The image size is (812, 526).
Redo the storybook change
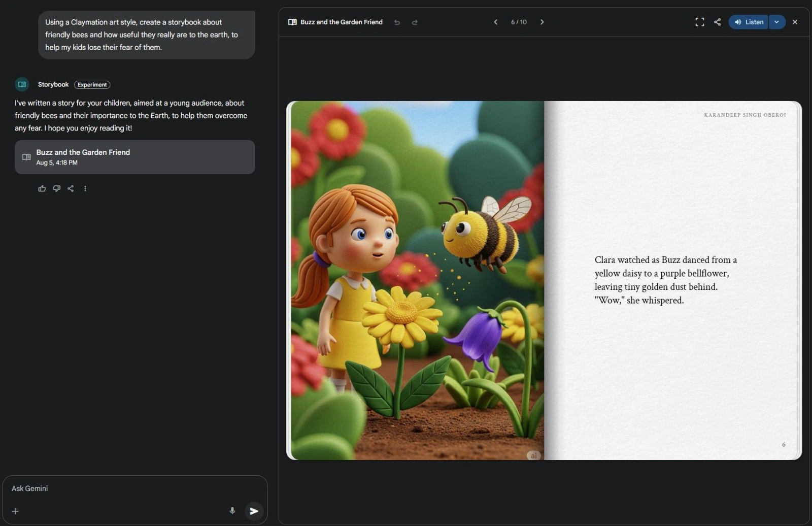[415, 22]
